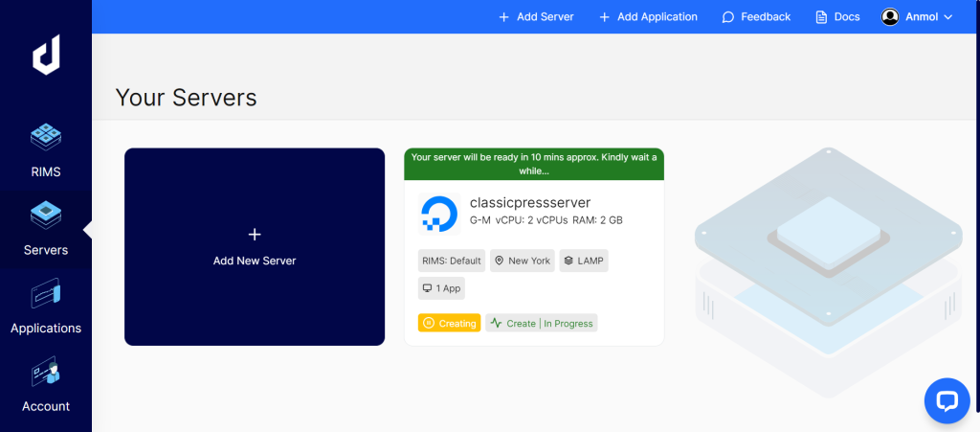Click Add Server in top bar

536,17
